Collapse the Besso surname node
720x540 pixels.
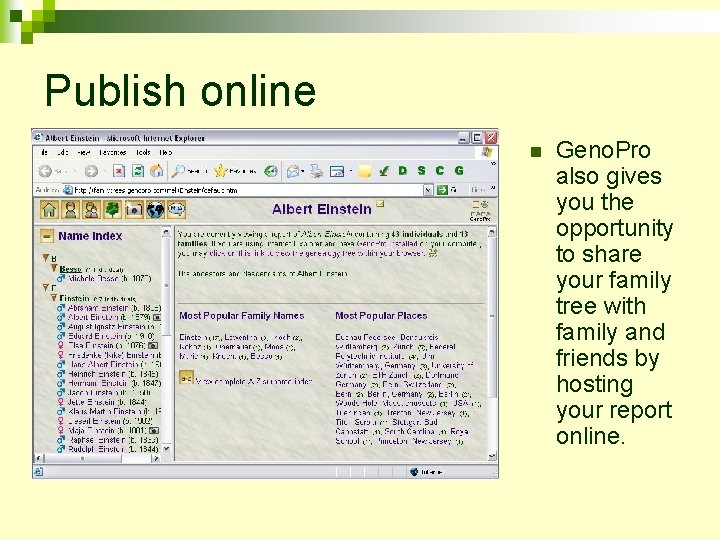coord(54,268)
